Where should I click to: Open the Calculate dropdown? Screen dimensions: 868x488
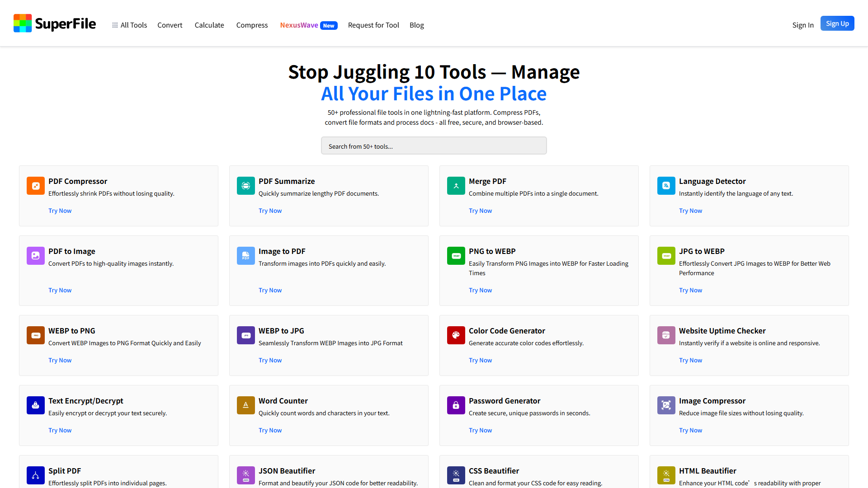pyautogui.click(x=209, y=25)
